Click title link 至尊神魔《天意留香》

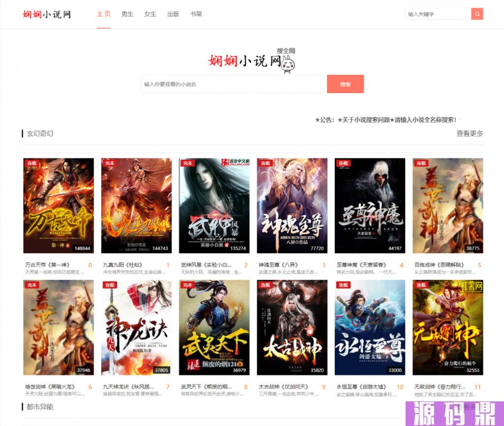pyautogui.click(x=361, y=265)
